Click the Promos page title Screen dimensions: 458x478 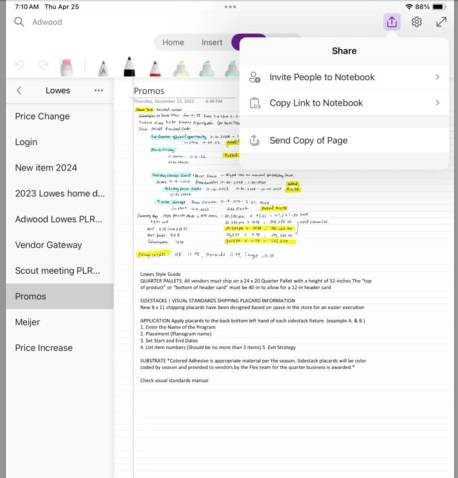coord(149,91)
